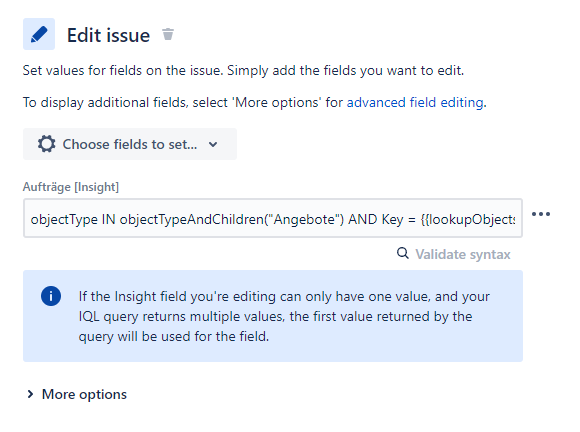The width and height of the screenshot is (580, 432).
Task: Focus the Aufträge IQL query input field
Action: (273, 218)
